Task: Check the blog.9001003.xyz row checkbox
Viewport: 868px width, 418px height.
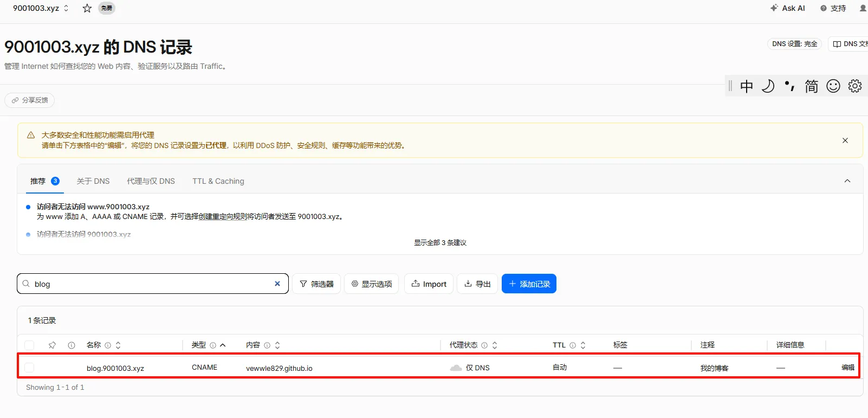Action: pyautogui.click(x=29, y=368)
